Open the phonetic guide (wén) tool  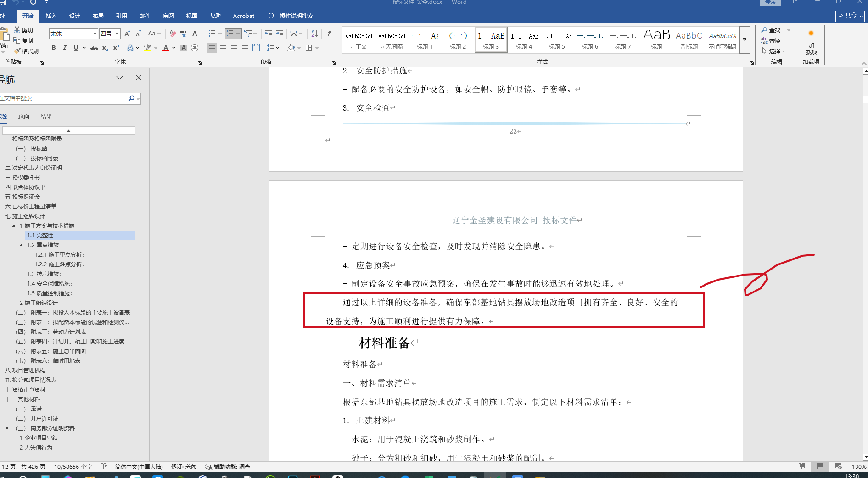pyautogui.click(x=184, y=34)
